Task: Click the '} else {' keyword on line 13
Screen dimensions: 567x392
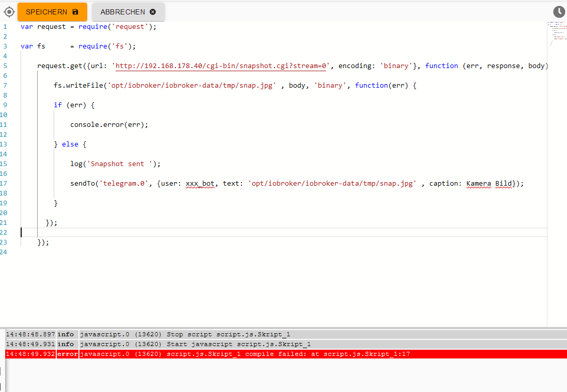Action: click(70, 144)
